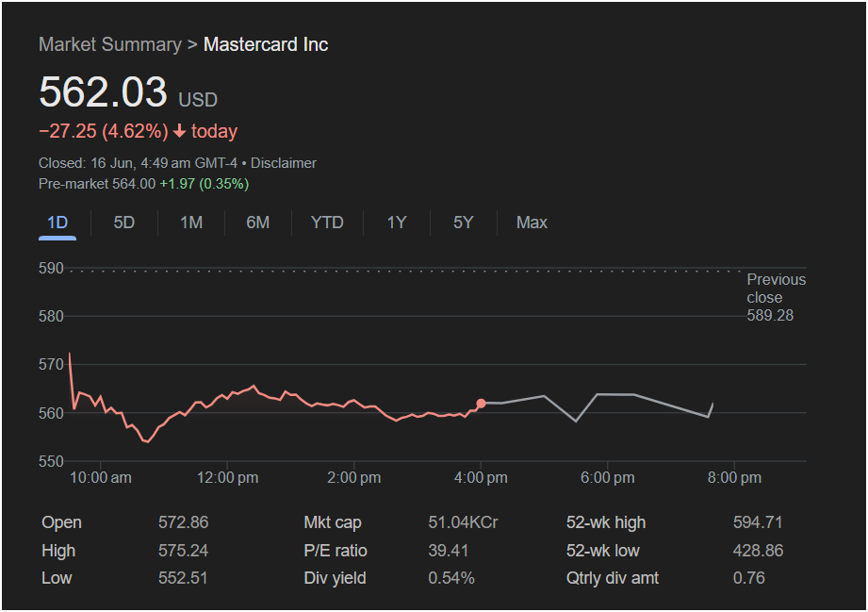Screen dimensions: 868x612
Task: Click the Open value 572.86
Action: click(183, 522)
